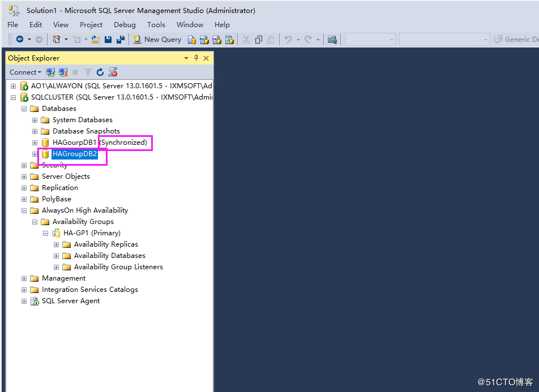Click the Undo toolbar icon
The image size is (539, 392).
(x=288, y=39)
